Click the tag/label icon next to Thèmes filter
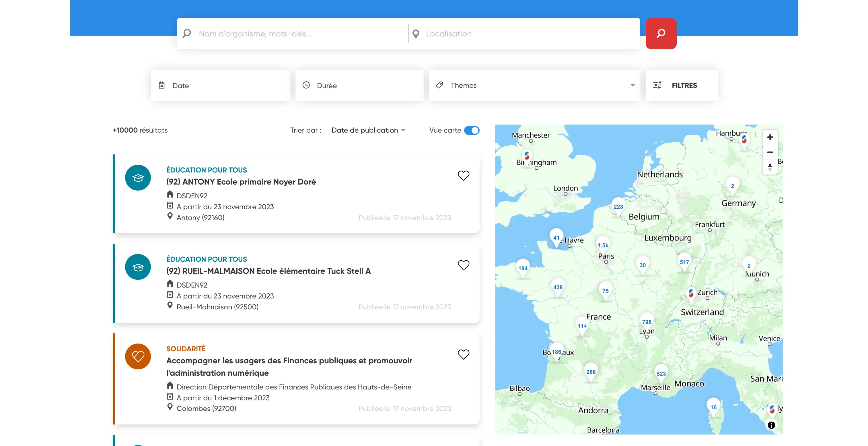 440,85
